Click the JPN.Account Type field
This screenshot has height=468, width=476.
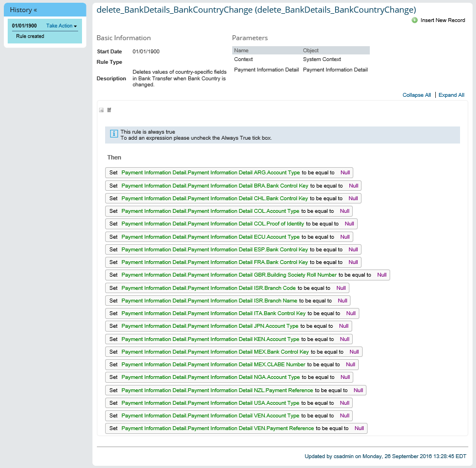[x=210, y=326]
